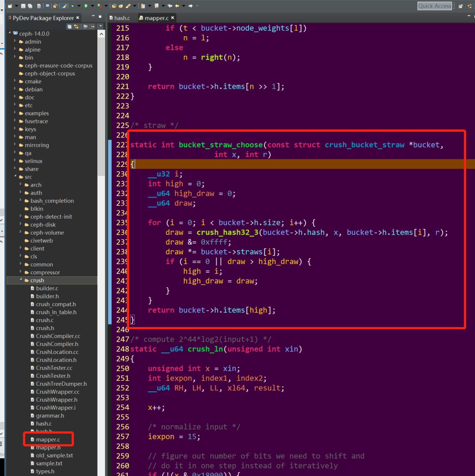This screenshot has width=475, height=476.
Task: Minimize the editor area
Action: point(469,16)
